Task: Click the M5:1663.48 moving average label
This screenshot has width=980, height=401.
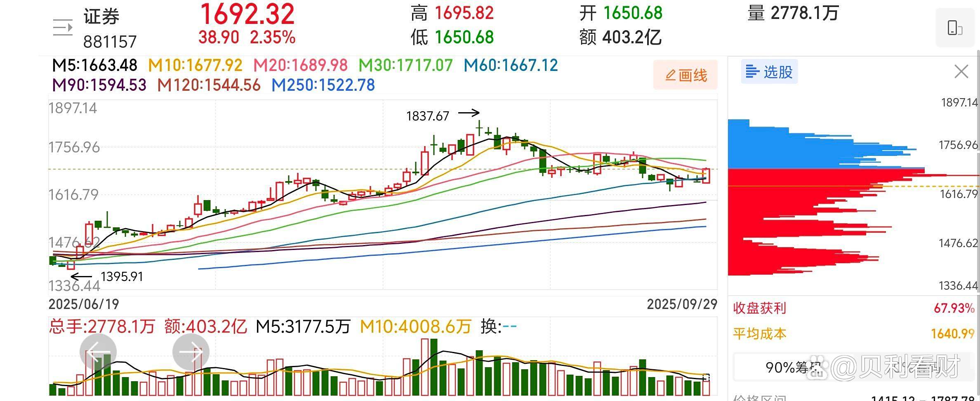Action: tap(94, 65)
